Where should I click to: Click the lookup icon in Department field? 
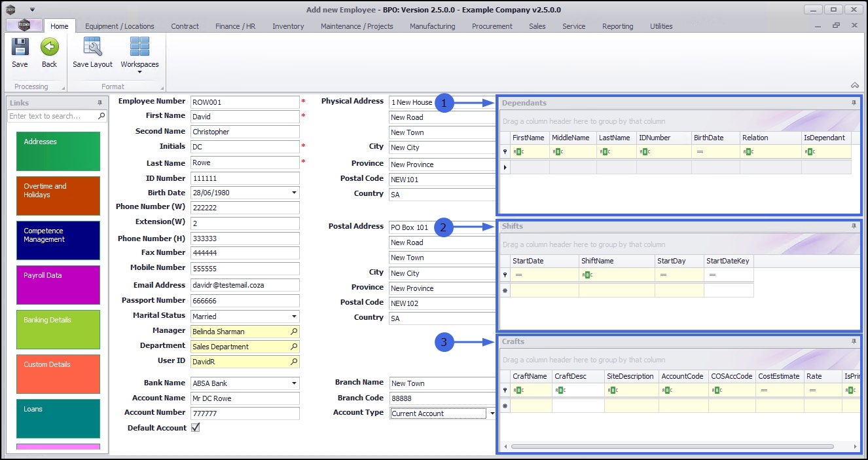pos(294,347)
